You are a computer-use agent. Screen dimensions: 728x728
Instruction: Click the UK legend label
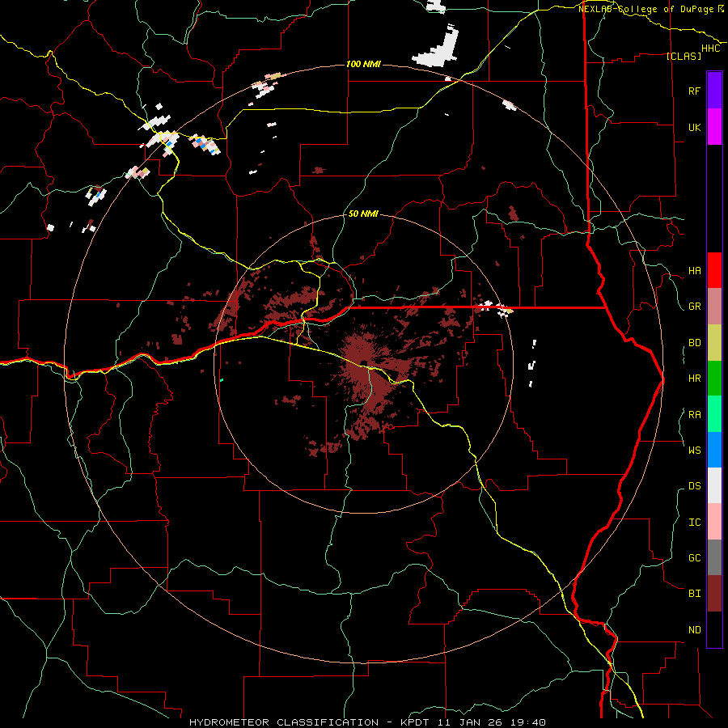pos(694,127)
